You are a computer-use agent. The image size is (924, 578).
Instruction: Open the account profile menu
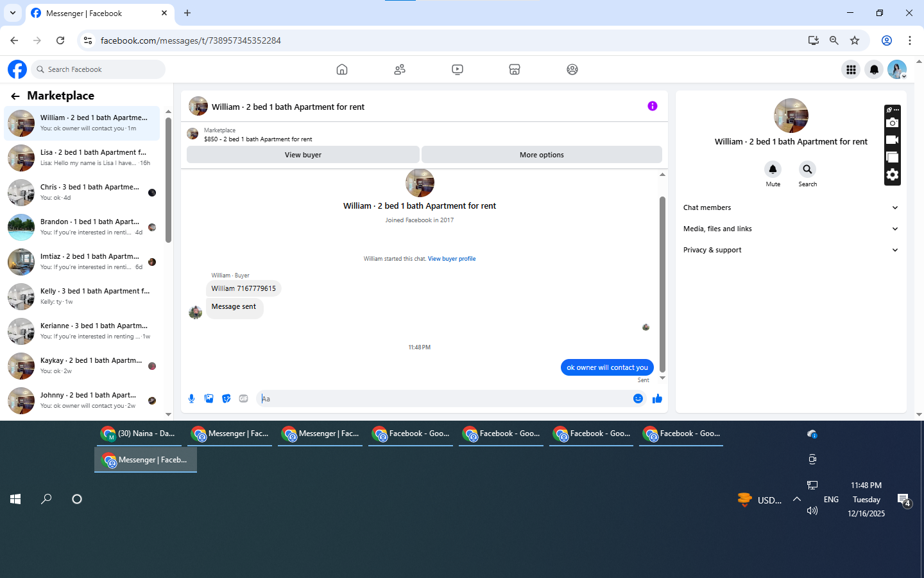click(x=897, y=69)
